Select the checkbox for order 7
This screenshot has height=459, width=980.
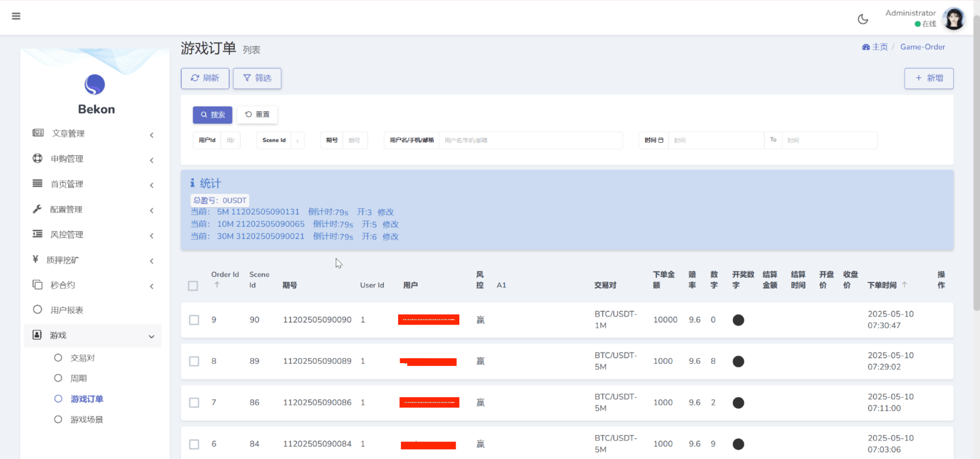click(194, 403)
